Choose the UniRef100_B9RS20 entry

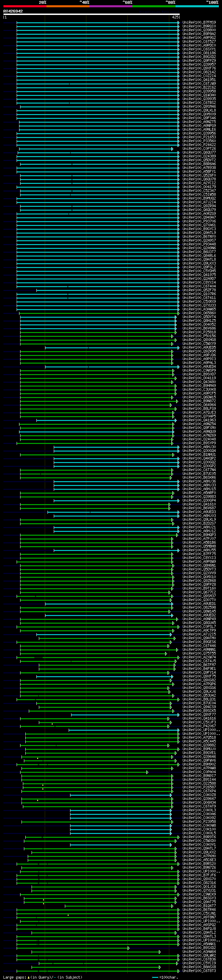[x=199, y=864]
